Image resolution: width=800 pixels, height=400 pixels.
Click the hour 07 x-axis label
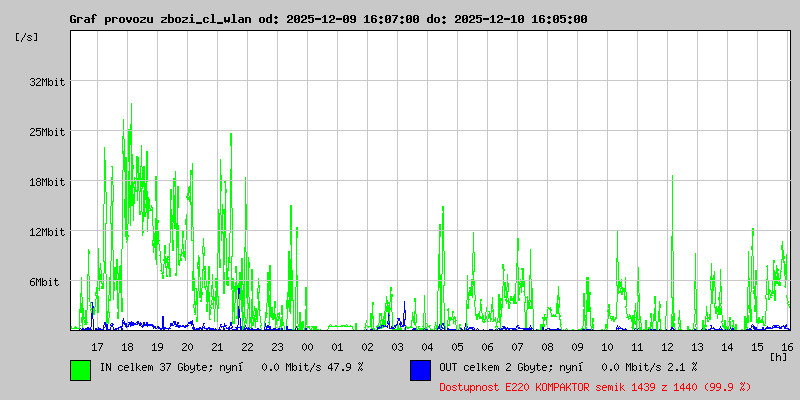(517, 347)
